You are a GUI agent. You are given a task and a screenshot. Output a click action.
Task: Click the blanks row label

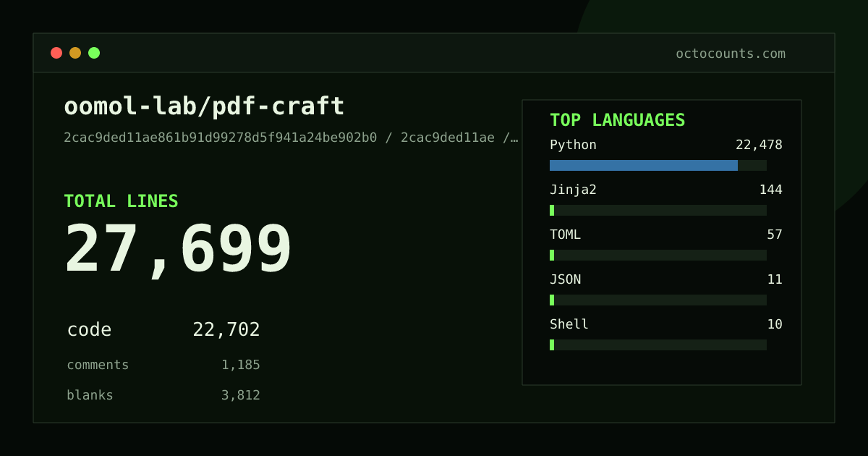pyautogui.click(x=90, y=395)
